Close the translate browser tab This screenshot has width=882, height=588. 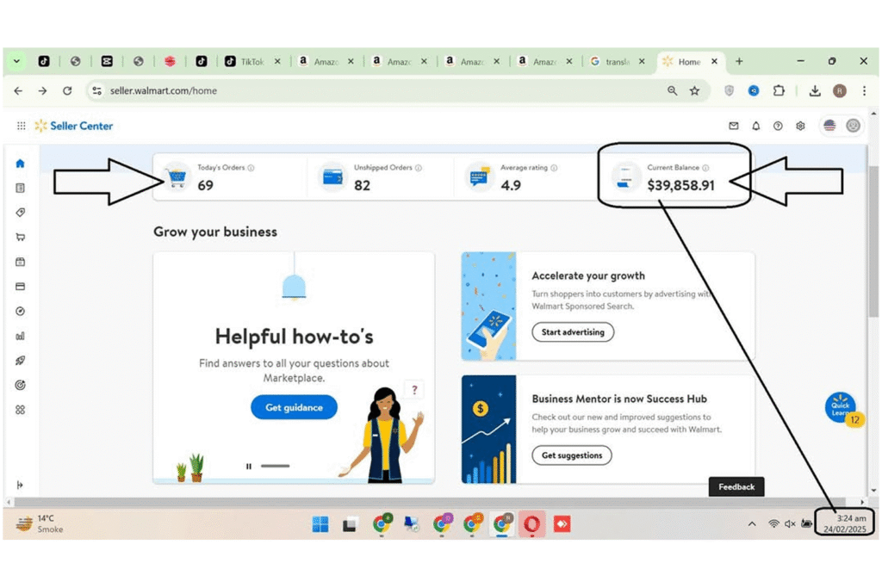[642, 62]
